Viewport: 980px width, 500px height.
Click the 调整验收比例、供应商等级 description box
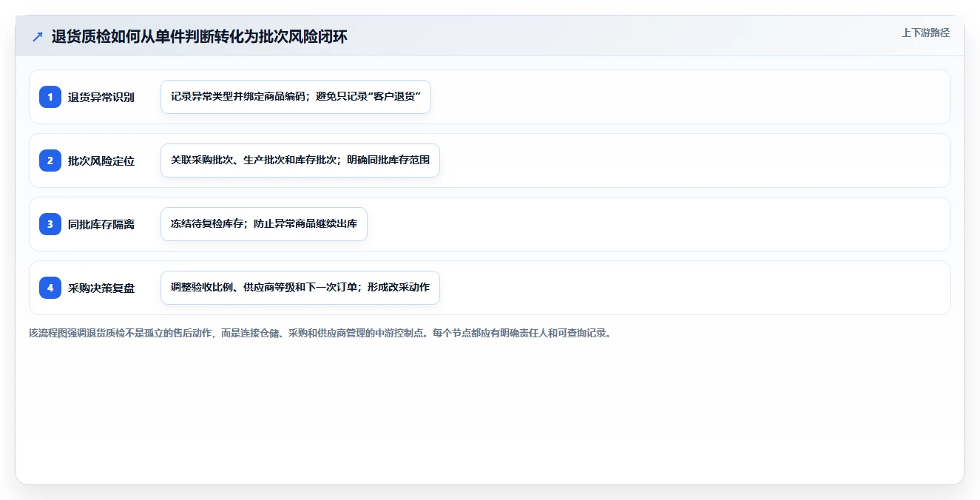point(300,288)
